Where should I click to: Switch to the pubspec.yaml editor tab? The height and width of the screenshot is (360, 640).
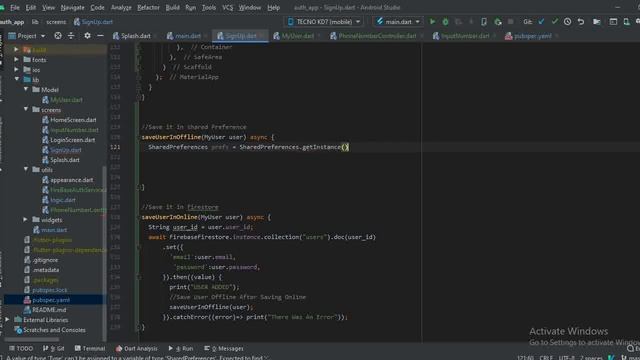[x=528, y=36]
